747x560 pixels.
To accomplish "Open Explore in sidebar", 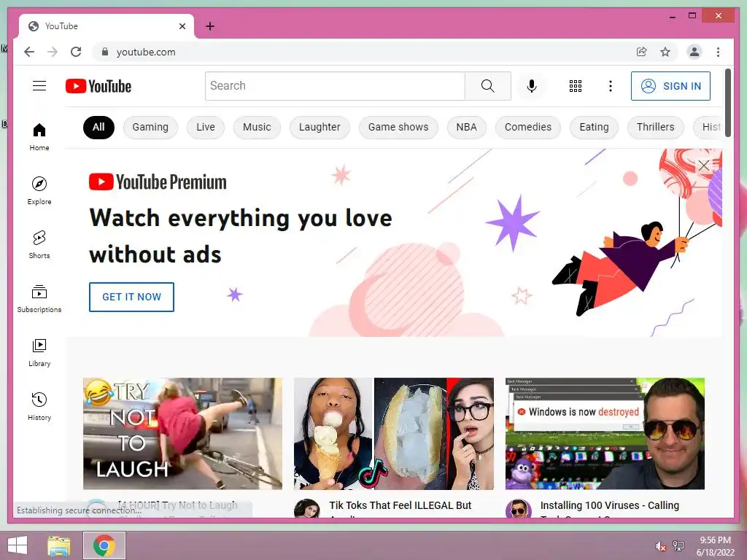I will coord(39,190).
